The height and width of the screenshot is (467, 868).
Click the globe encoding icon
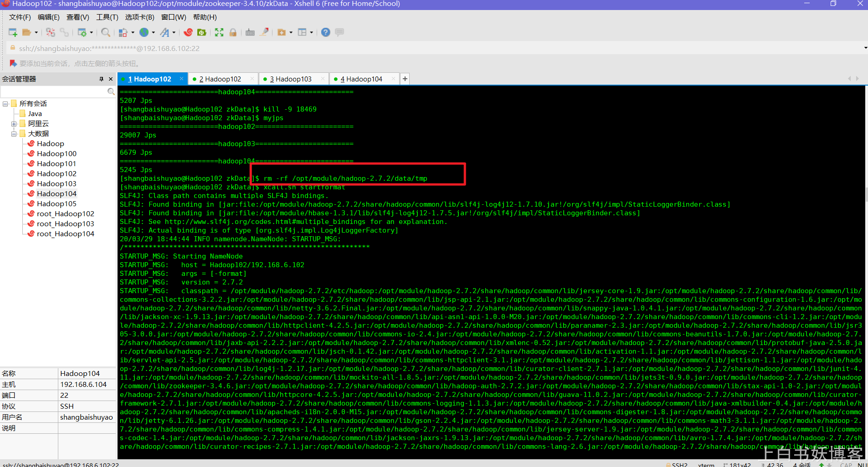pyautogui.click(x=144, y=32)
